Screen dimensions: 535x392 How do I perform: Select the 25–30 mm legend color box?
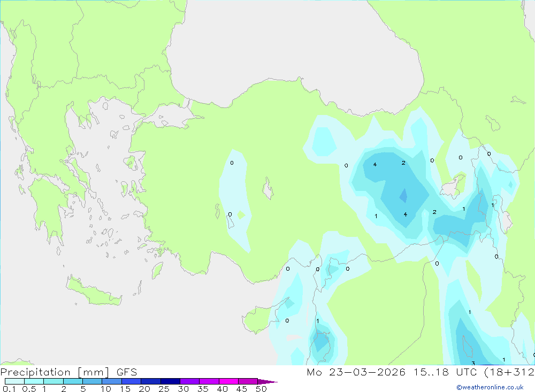click(x=170, y=381)
